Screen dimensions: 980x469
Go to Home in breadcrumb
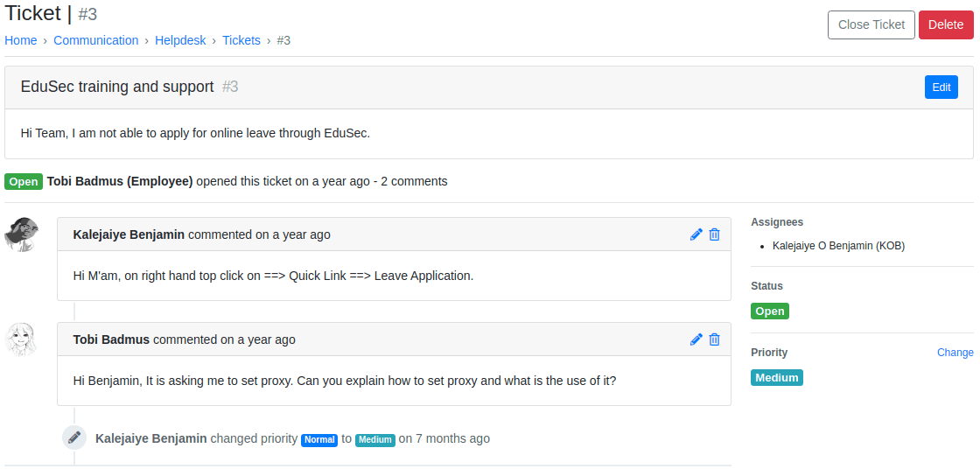(x=21, y=40)
